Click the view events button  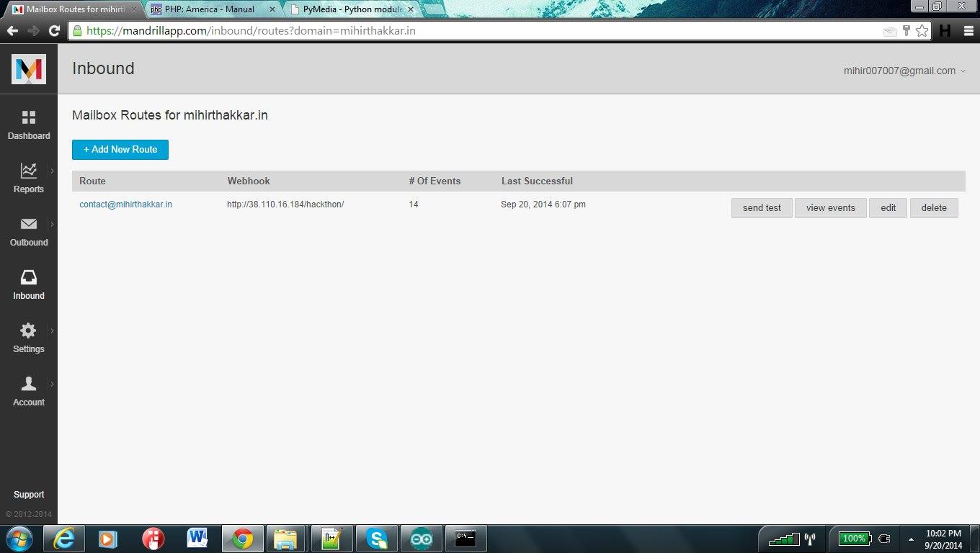(831, 208)
